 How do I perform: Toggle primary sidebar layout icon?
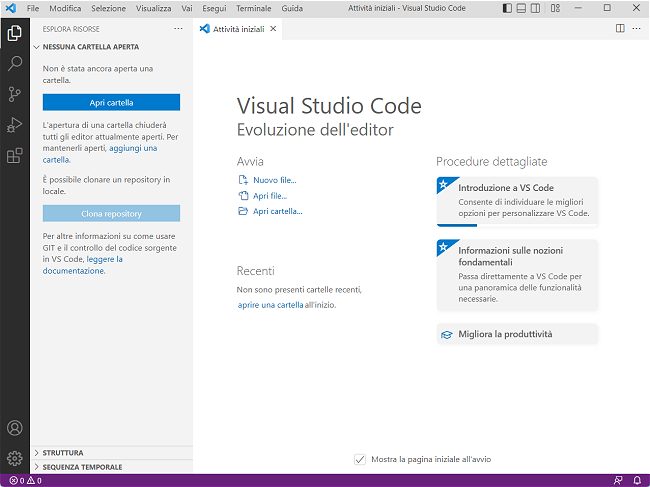[x=507, y=8]
